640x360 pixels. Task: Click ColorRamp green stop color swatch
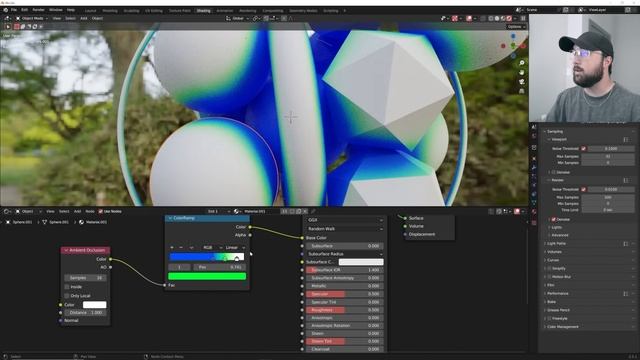pyautogui.click(x=207, y=276)
